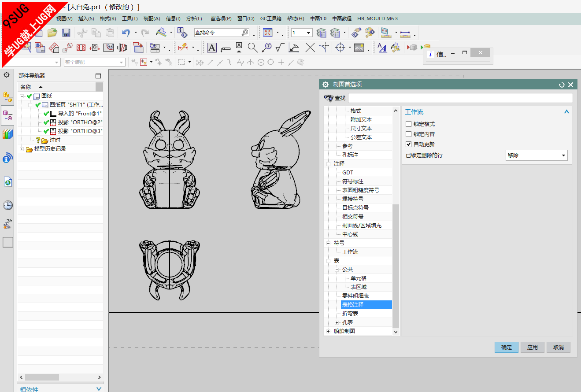Toggle the 锁定内容 checkbox

point(409,134)
